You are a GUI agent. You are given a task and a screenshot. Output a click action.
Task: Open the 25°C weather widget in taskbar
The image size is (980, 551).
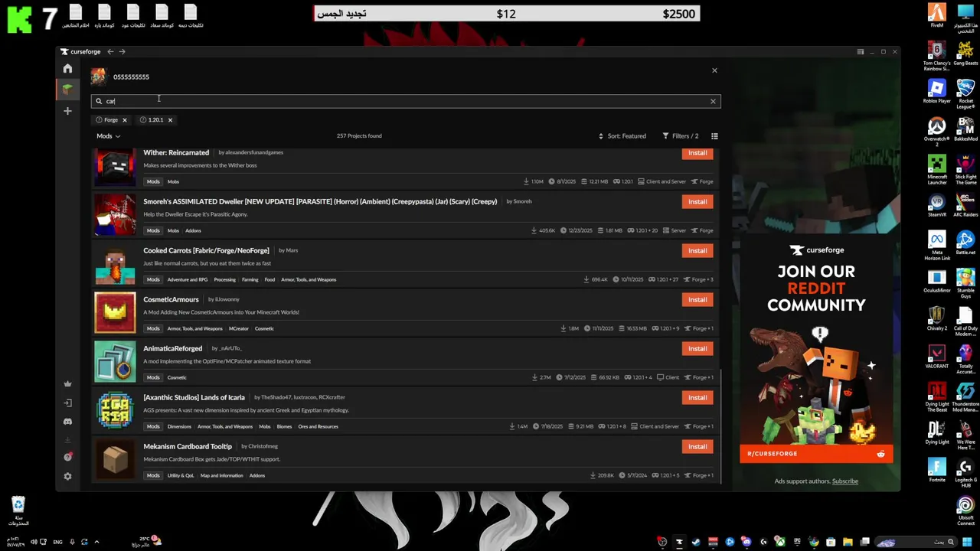[145, 542]
